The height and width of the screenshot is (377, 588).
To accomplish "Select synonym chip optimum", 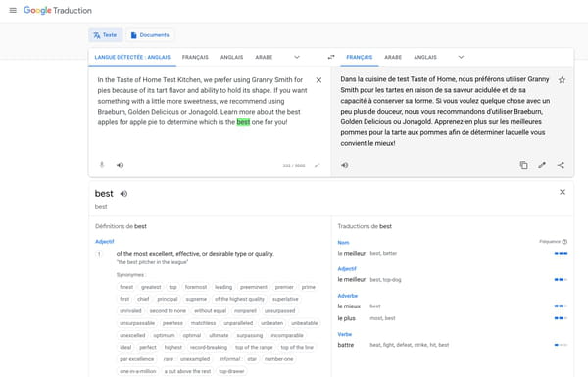I will point(164,336).
